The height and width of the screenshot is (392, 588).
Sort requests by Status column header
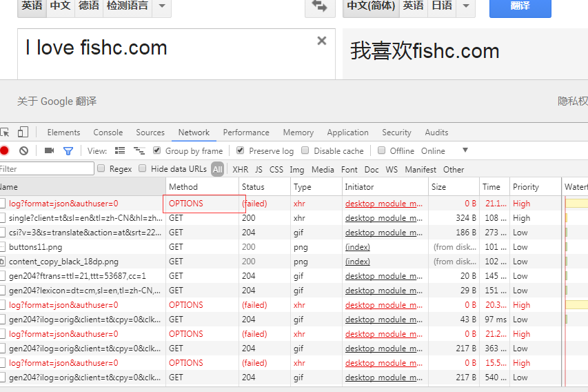(x=265, y=186)
